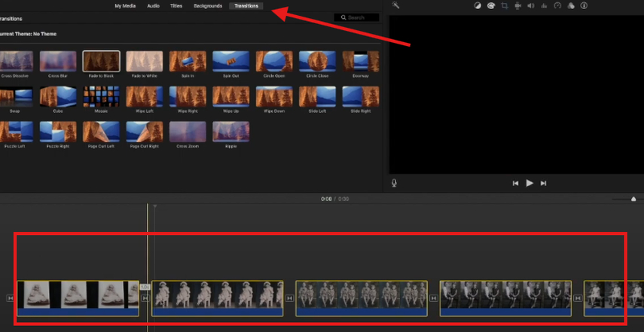The height and width of the screenshot is (332, 644).
Task: Click the black viewer preview area
Action: (x=516, y=94)
